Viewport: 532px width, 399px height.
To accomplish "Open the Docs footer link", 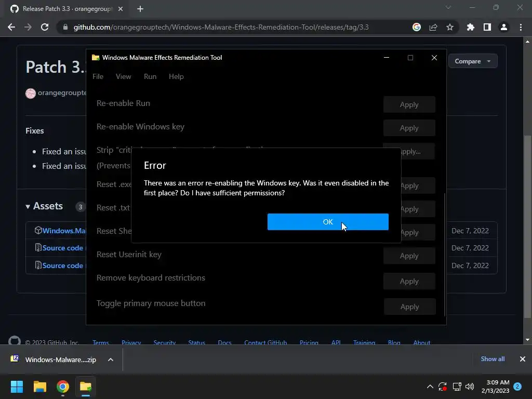I will pyautogui.click(x=224, y=342).
